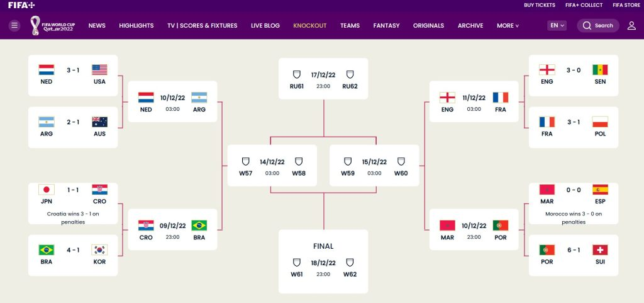This screenshot has height=303, width=644.
Task: Click the France flag in ENG vs FRA quarterfinal
Action: click(x=501, y=98)
